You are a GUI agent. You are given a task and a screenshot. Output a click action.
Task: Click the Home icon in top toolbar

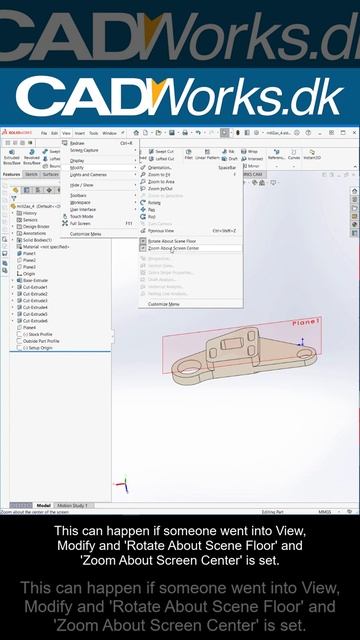pyautogui.click(x=136, y=133)
